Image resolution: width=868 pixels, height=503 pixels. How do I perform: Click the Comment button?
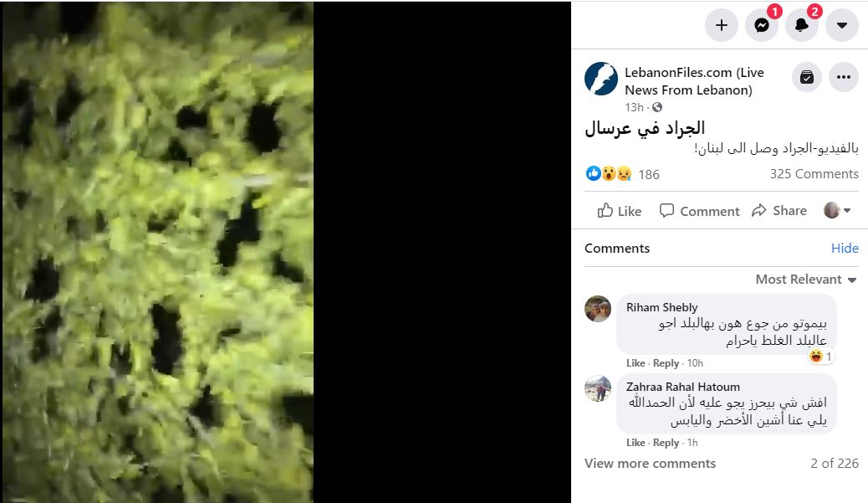coord(699,211)
